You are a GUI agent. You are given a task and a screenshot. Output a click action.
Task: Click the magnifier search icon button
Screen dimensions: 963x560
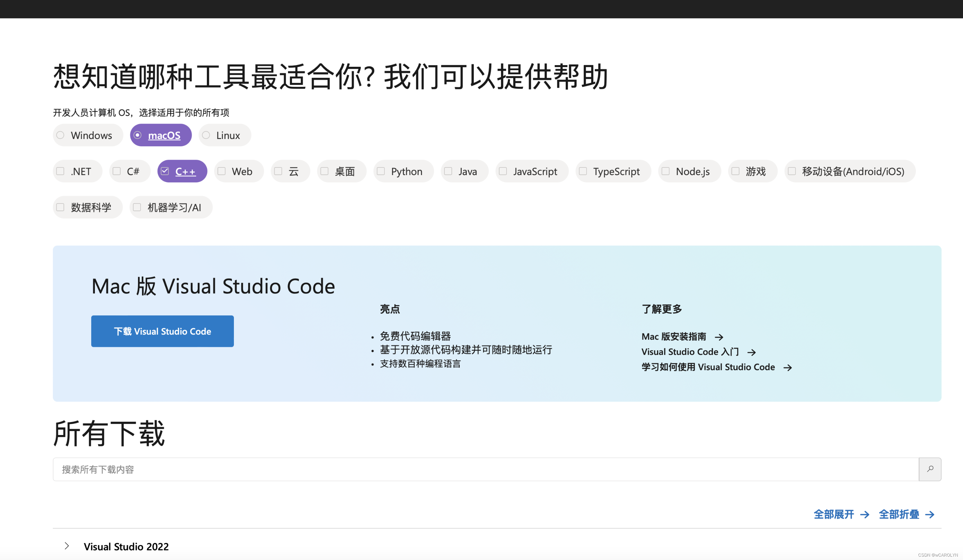[930, 469]
